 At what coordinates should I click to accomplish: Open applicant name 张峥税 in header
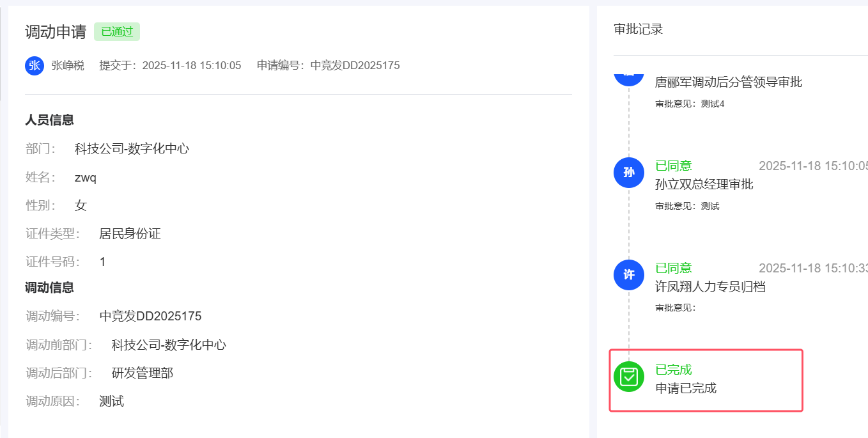tap(68, 65)
